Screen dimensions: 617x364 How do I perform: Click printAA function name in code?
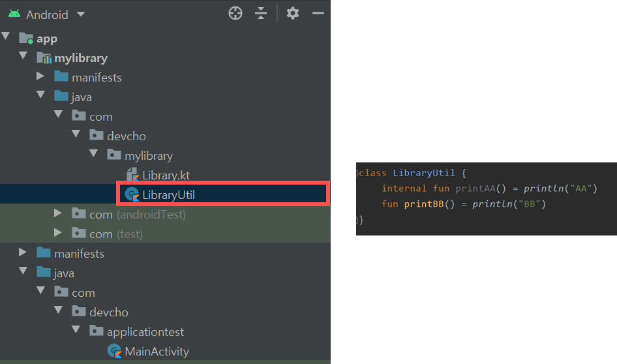(475, 189)
